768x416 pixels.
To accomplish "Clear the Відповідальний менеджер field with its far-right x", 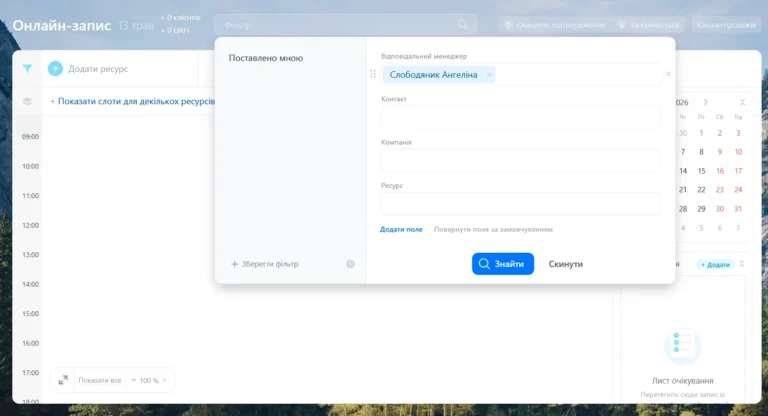I will 668,74.
